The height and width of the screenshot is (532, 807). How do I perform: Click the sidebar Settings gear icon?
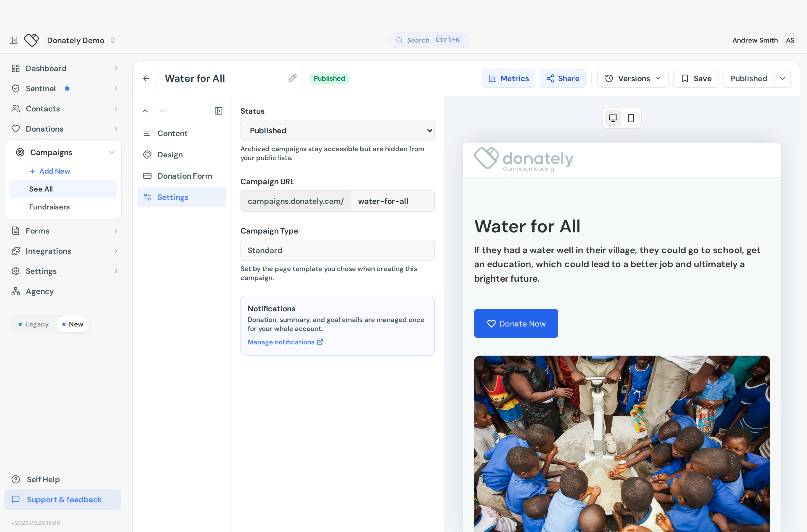(x=16, y=271)
